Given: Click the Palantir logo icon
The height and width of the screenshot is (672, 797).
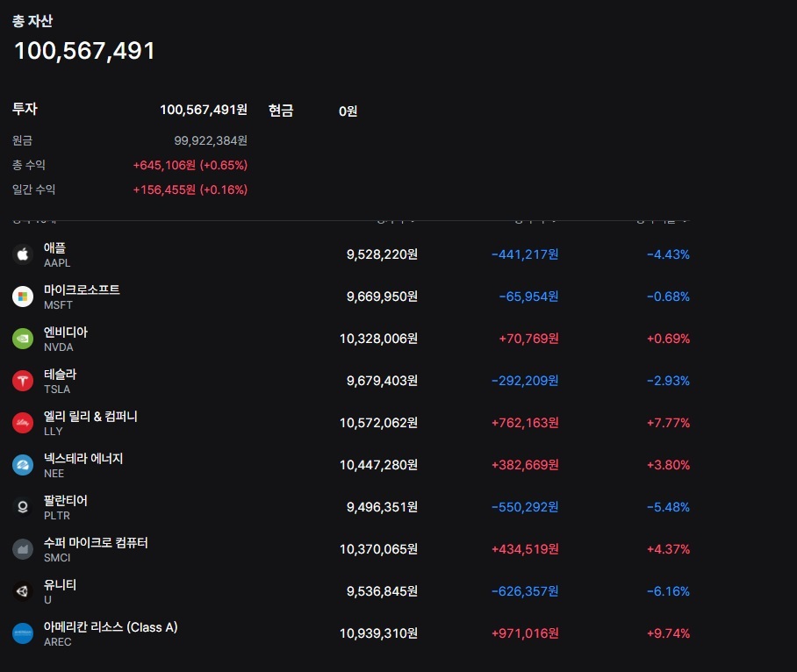Looking at the screenshot, I should click(x=22, y=507).
